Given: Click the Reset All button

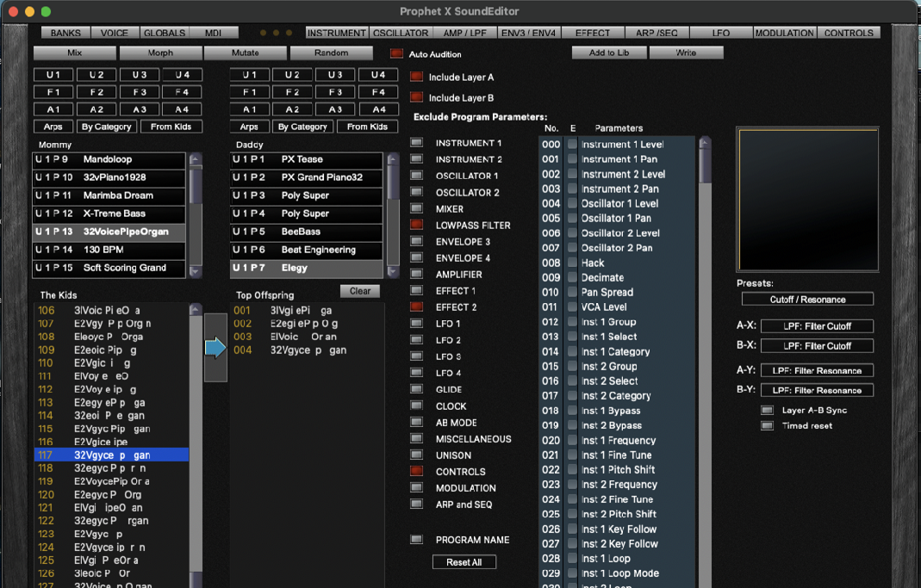Looking at the screenshot, I should click(x=464, y=562).
